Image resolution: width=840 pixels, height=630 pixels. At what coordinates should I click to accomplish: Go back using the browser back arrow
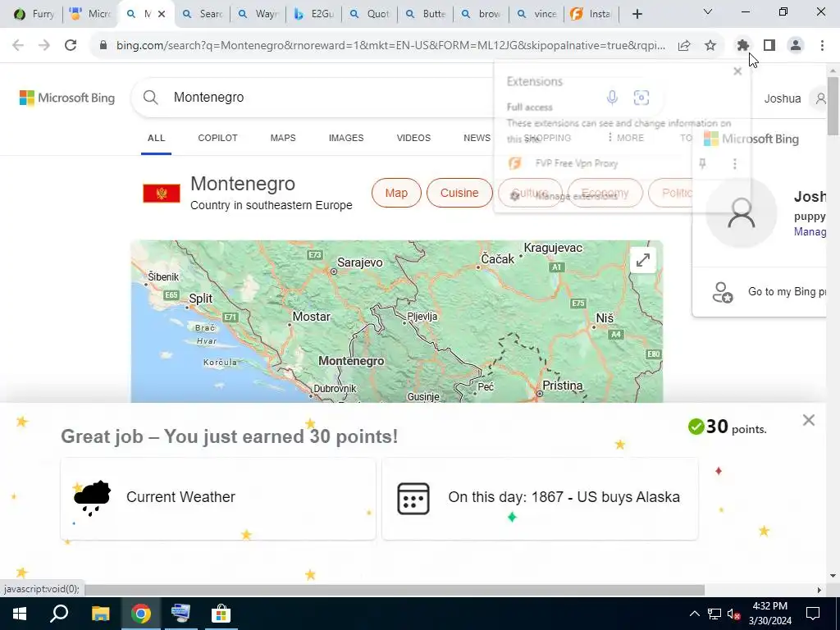[x=18, y=46]
